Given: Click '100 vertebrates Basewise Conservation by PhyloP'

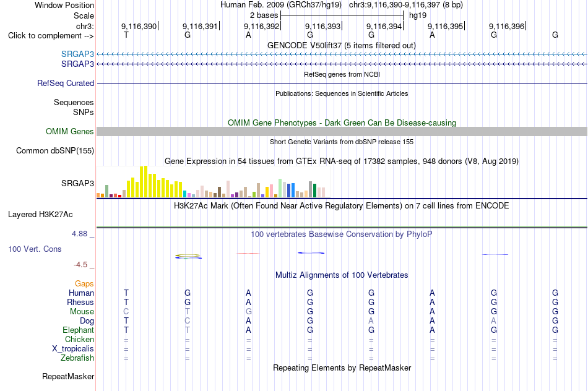Looking at the screenshot, I should pyautogui.click(x=342, y=234).
